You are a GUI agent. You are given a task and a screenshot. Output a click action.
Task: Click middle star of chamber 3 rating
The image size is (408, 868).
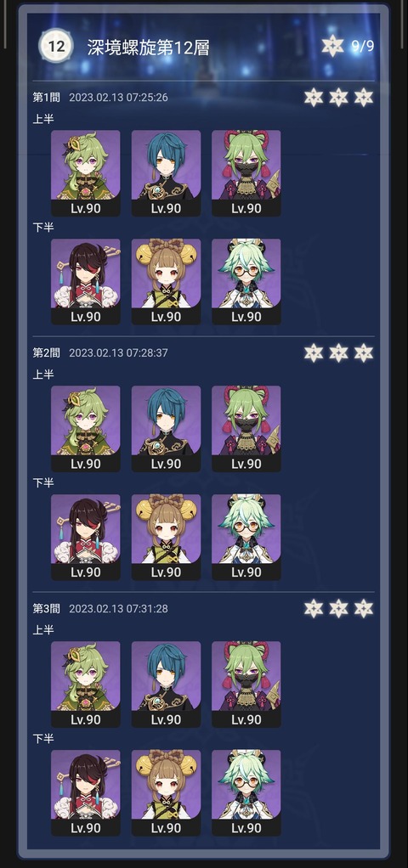(x=338, y=608)
